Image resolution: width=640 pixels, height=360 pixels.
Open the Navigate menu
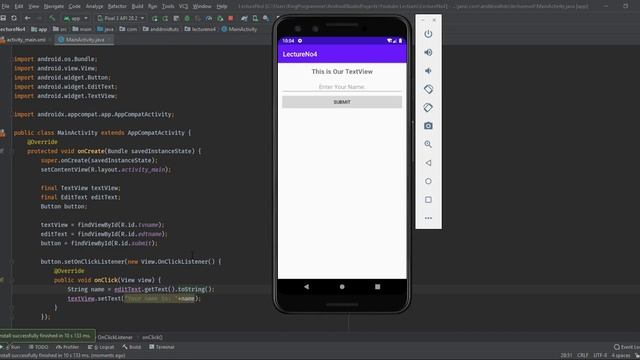[x=53, y=6]
